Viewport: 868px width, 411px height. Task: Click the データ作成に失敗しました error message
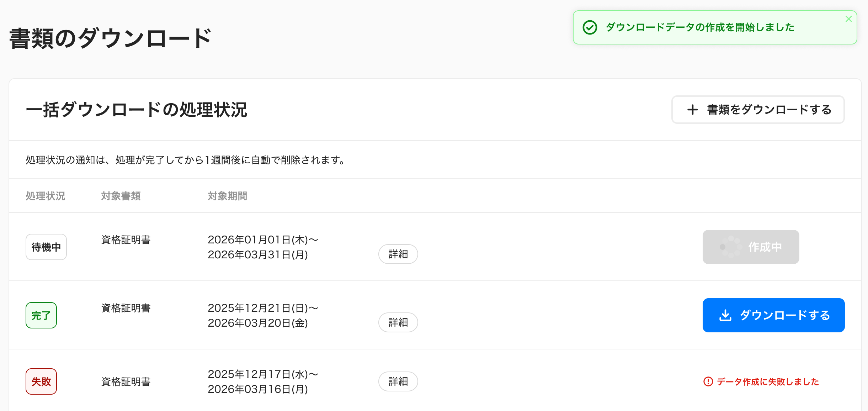(x=768, y=381)
